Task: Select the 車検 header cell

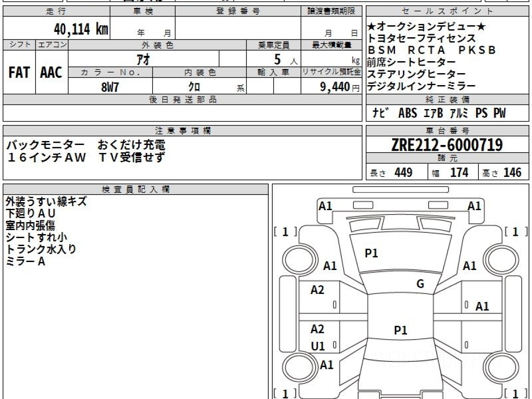Action: point(143,12)
